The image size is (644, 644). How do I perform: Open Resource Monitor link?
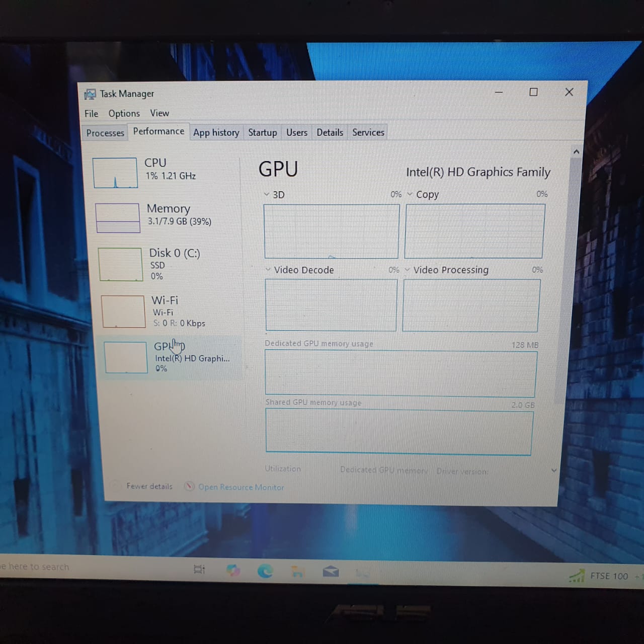tap(241, 487)
